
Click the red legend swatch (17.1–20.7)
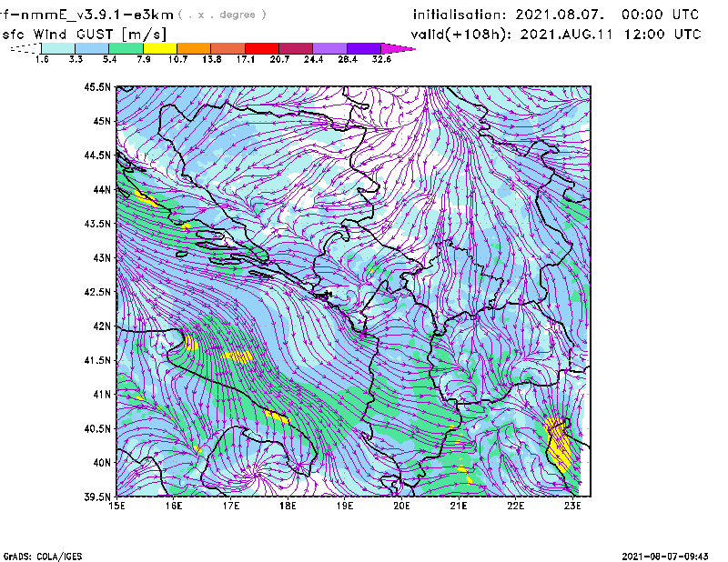[x=262, y=48]
